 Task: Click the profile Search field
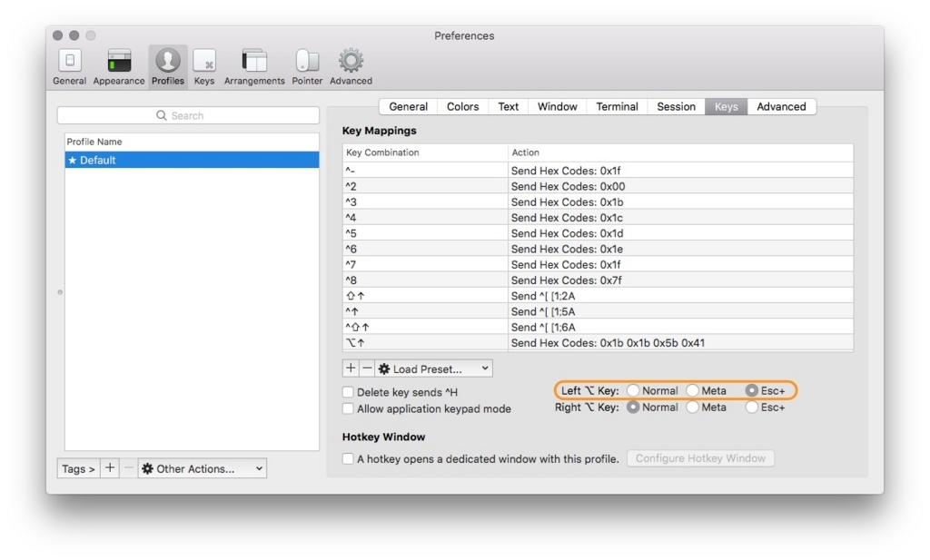(x=188, y=115)
